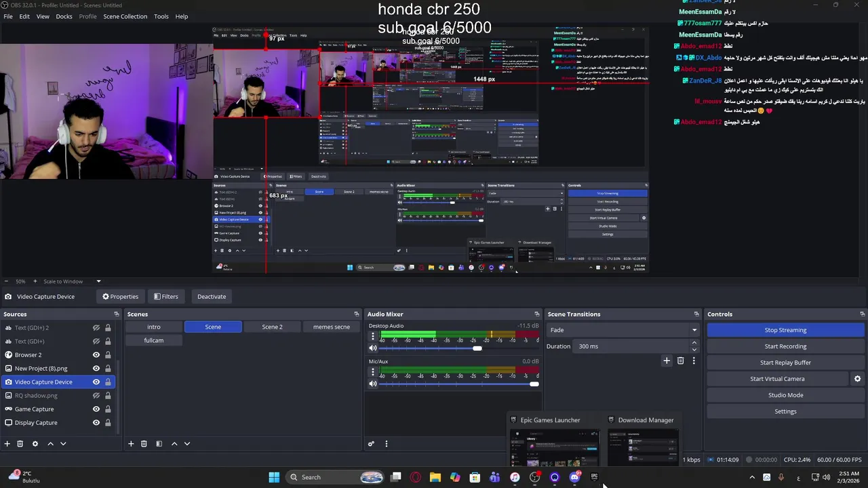Remove scene transition with trash icon
This screenshot has height=488, width=868.
681,361
